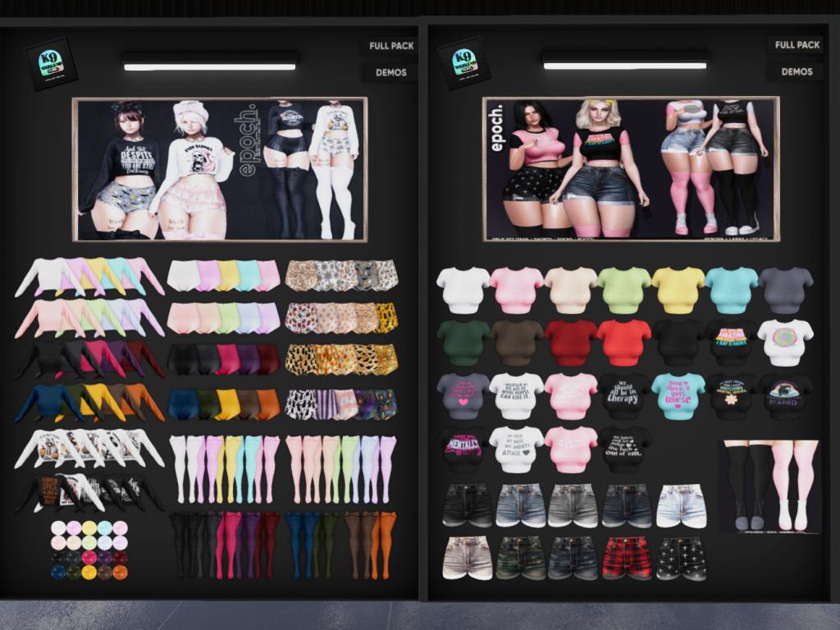The image size is (840, 630).
Task: Open the left epoch sweater advertisement poster
Action: coord(219,170)
